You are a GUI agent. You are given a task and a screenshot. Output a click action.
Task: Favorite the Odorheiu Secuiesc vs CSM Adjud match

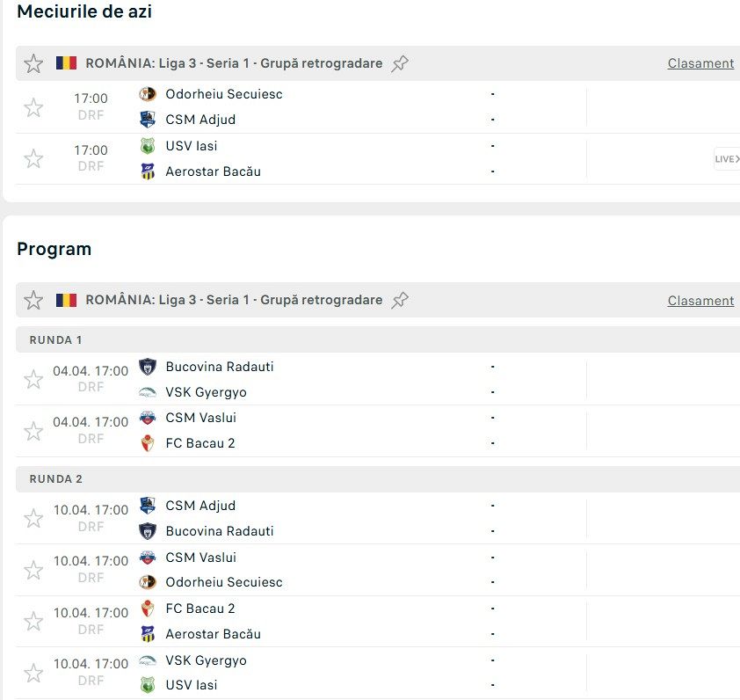(x=33, y=107)
